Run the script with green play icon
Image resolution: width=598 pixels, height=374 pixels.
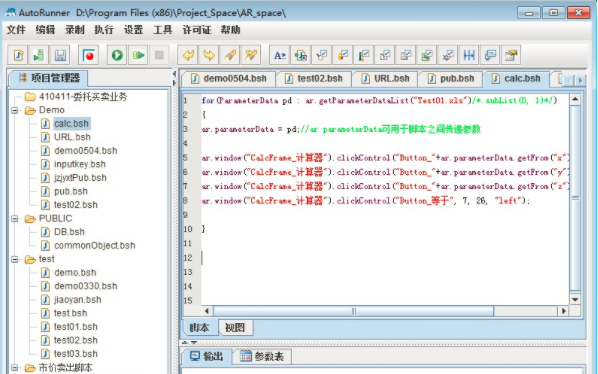[117, 56]
